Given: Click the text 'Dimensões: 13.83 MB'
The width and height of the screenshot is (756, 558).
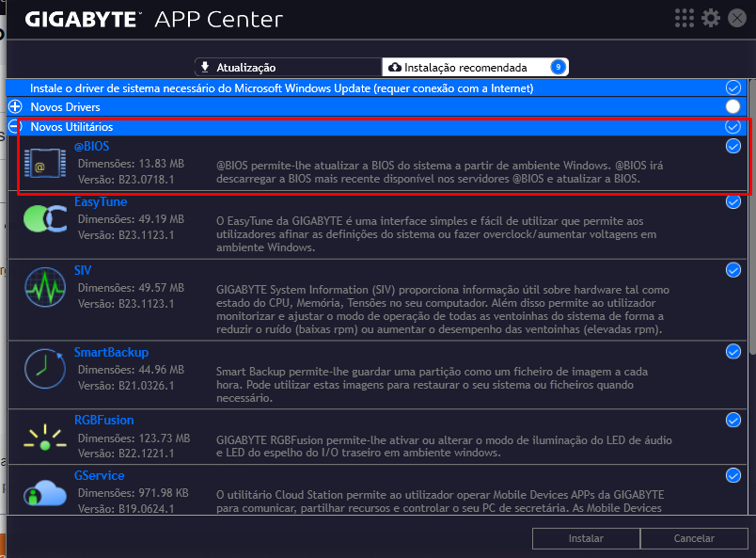Looking at the screenshot, I should point(131,164).
